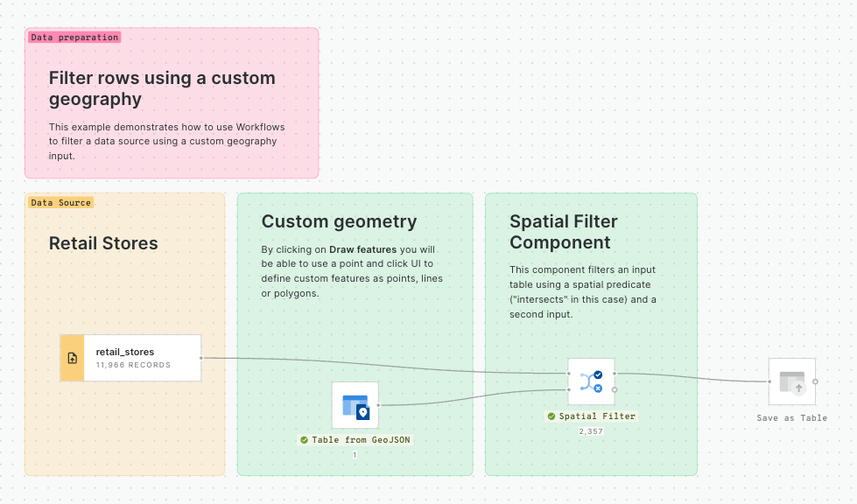The height and width of the screenshot is (504, 857).
Task: Select the retail_stores node name text
Action: pyautogui.click(x=124, y=352)
